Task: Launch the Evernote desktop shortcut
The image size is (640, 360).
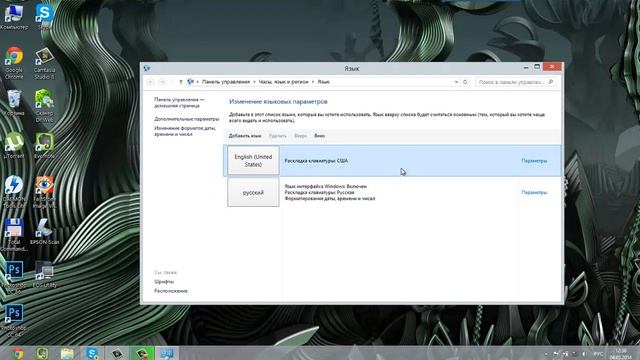Action: (44, 146)
